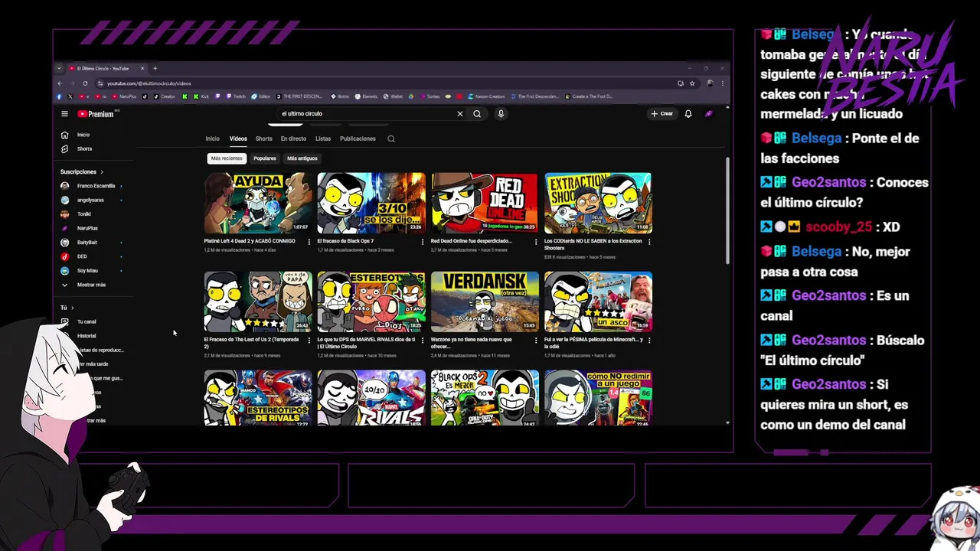
Task: Switch to the En directo tab
Action: click(x=293, y=139)
